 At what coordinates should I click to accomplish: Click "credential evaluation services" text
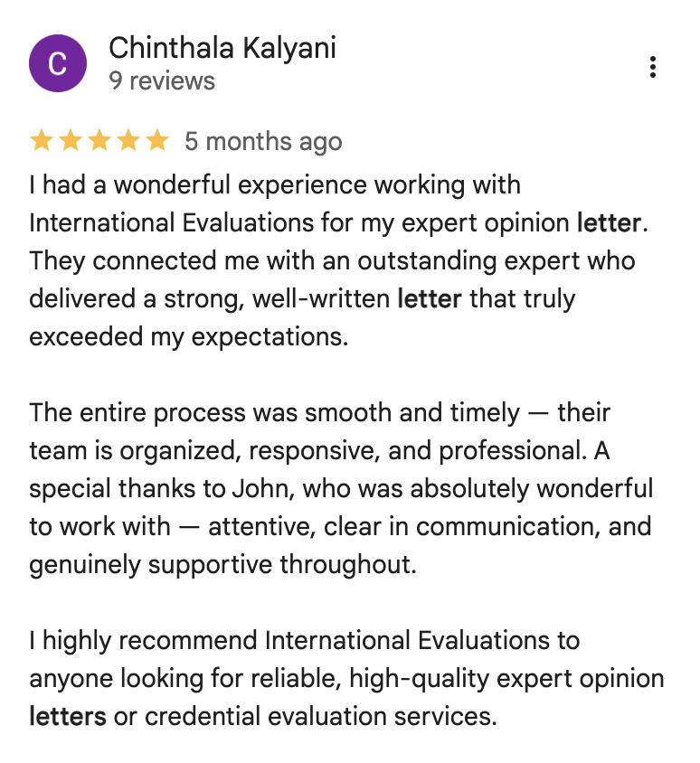(320, 717)
